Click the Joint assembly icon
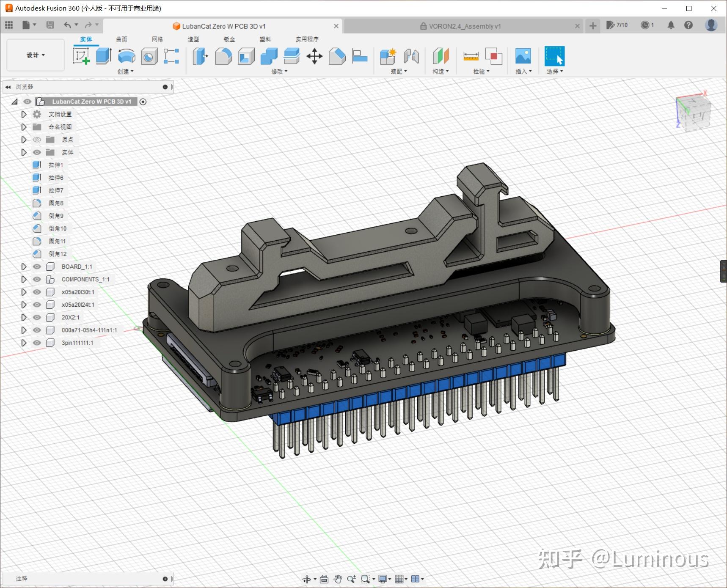Image resolution: width=727 pixels, height=588 pixels. tap(411, 56)
